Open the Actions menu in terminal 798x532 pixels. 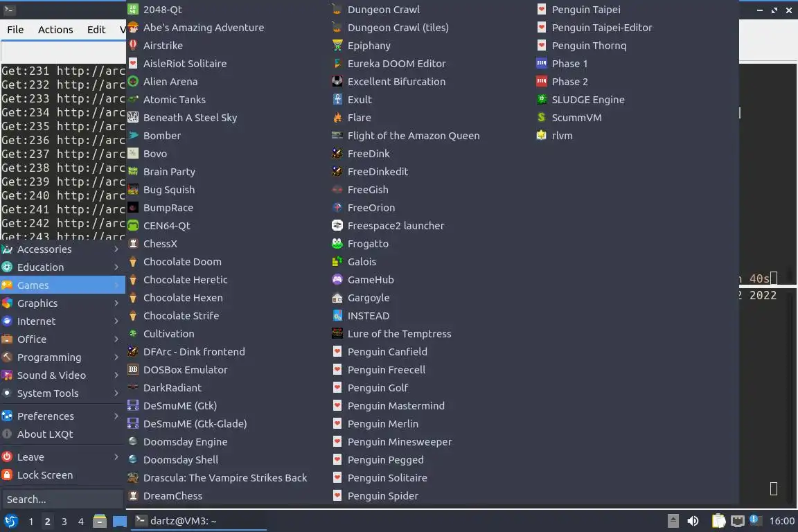point(55,30)
